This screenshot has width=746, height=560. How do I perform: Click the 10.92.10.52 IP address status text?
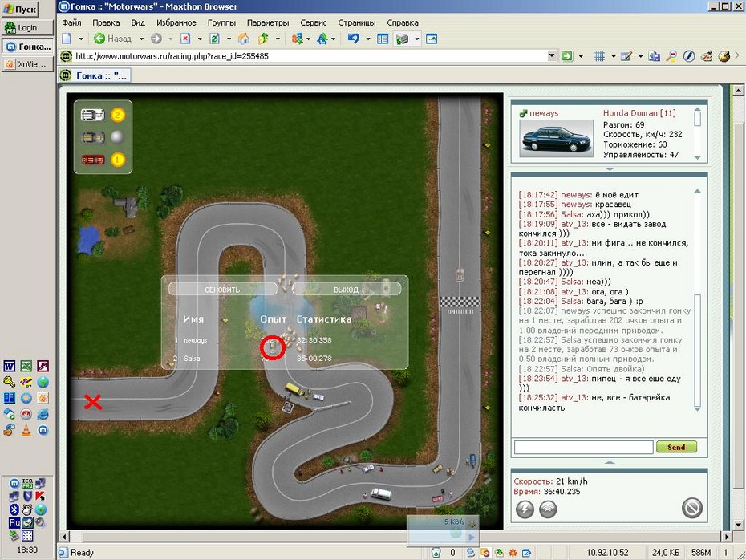[607, 553]
